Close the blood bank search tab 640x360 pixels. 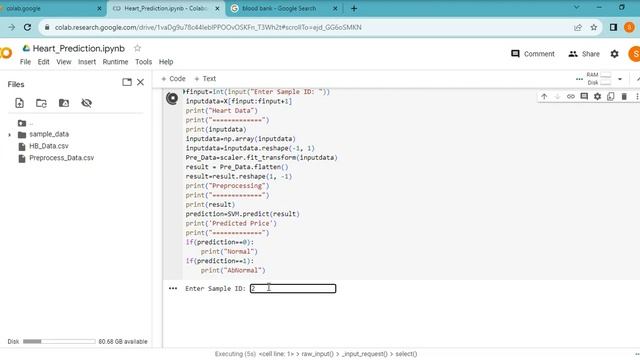335,8
